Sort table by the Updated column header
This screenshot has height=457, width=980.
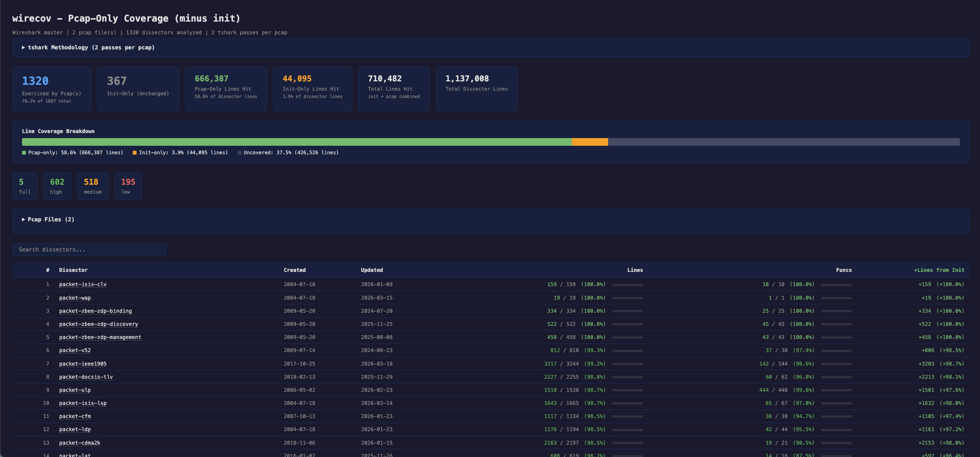click(372, 270)
